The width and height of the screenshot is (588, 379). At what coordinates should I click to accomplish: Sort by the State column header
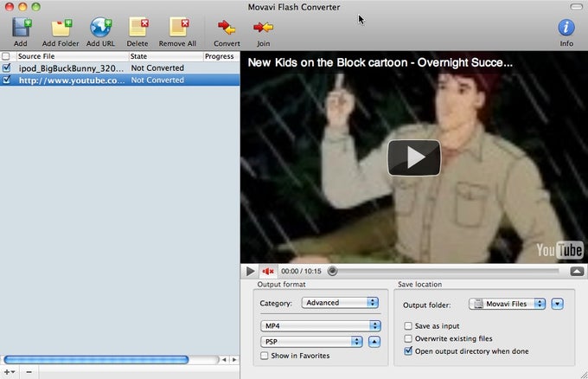click(x=165, y=56)
